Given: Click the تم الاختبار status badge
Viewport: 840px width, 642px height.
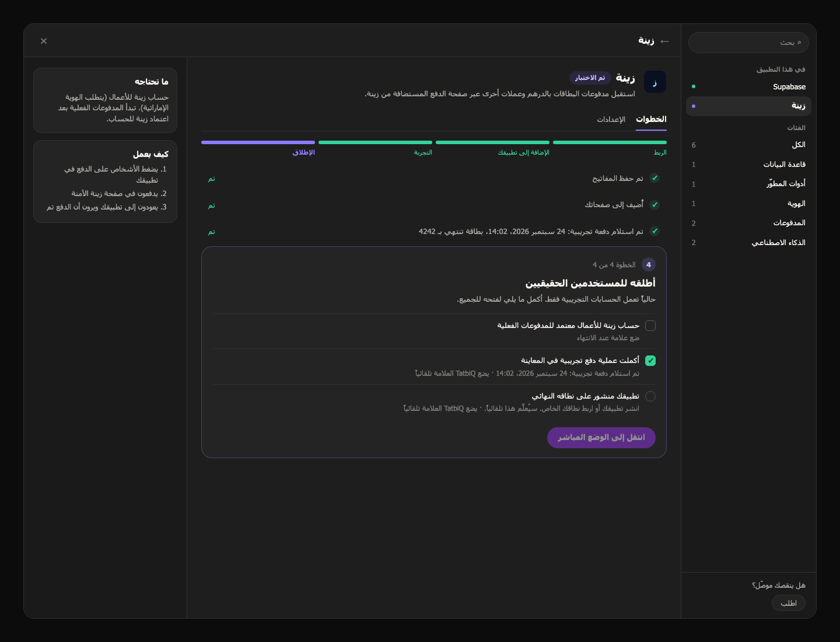Looking at the screenshot, I should tap(590, 78).
